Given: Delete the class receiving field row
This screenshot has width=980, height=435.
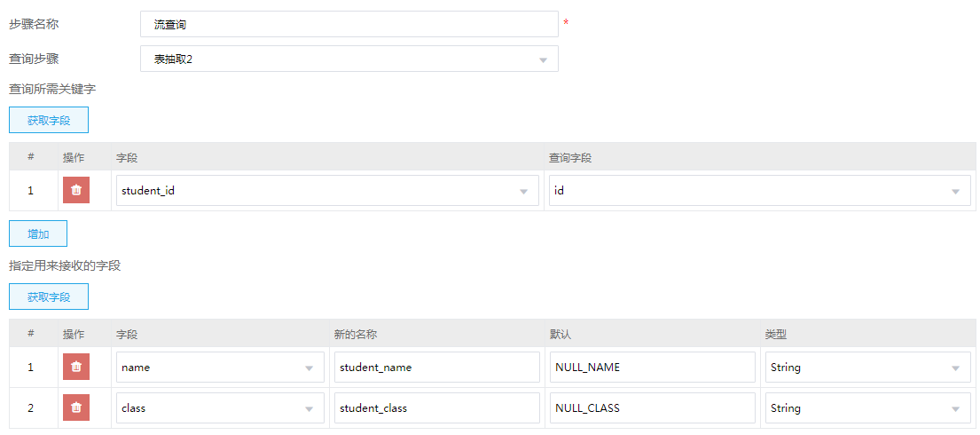Looking at the screenshot, I should click(x=76, y=407).
